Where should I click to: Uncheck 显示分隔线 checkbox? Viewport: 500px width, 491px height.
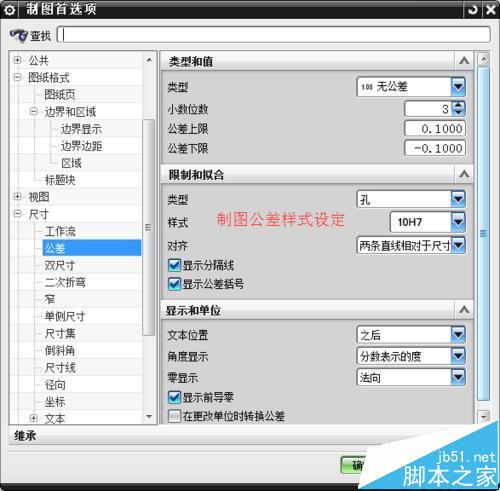174,265
